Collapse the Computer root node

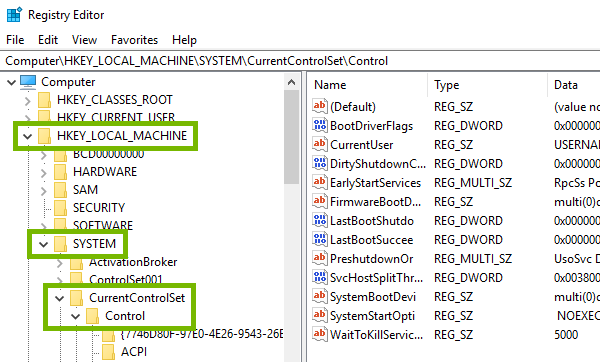click(11, 82)
